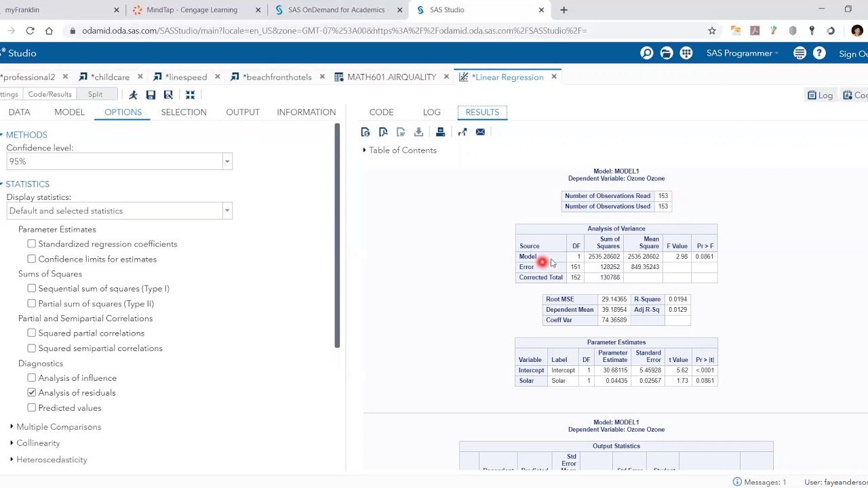868x488 pixels.
Task: Open the OUTPUT tab
Action: pyautogui.click(x=243, y=112)
